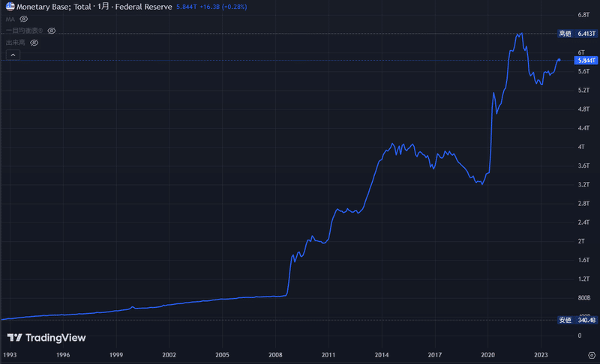Click the 2023 label on the time axis
The image size is (600, 364).
(x=541, y=355)
